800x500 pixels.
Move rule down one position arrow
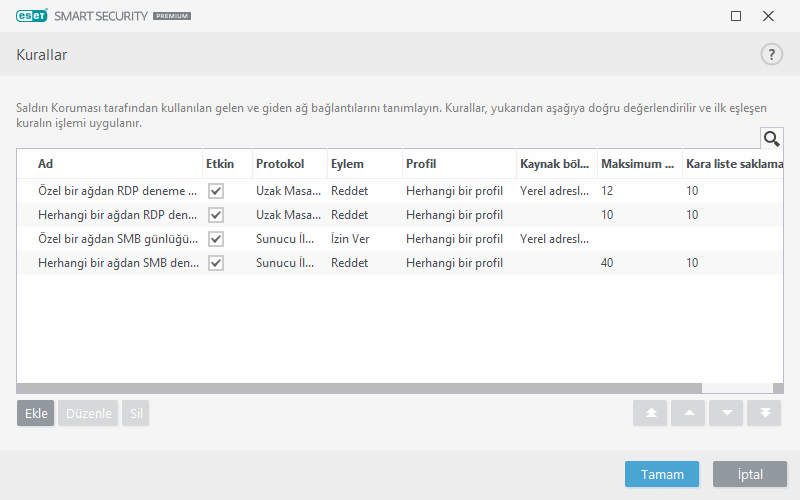(x=726, y=414)
